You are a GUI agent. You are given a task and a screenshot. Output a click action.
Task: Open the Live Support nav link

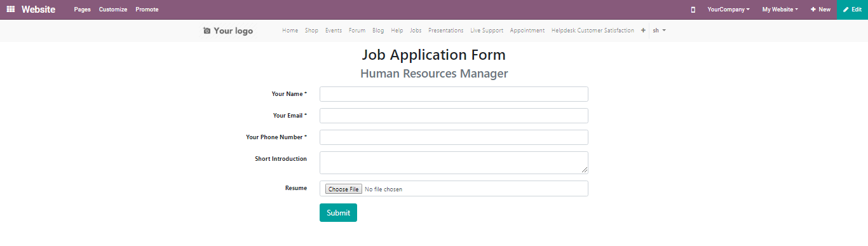pyautogui.click(x=487, y=31)
